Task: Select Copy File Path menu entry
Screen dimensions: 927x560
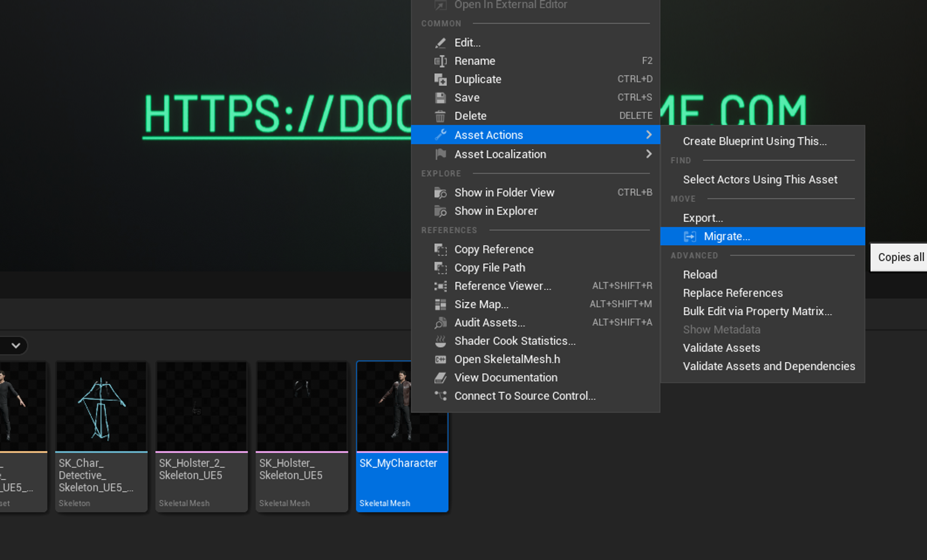Action: 489,267
